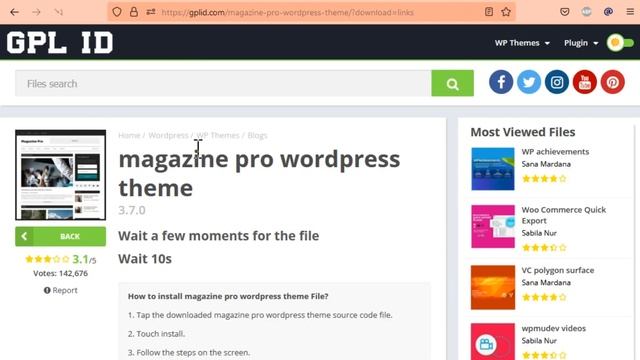
Task: Bookmark this page with star icon
Action: 506,12
